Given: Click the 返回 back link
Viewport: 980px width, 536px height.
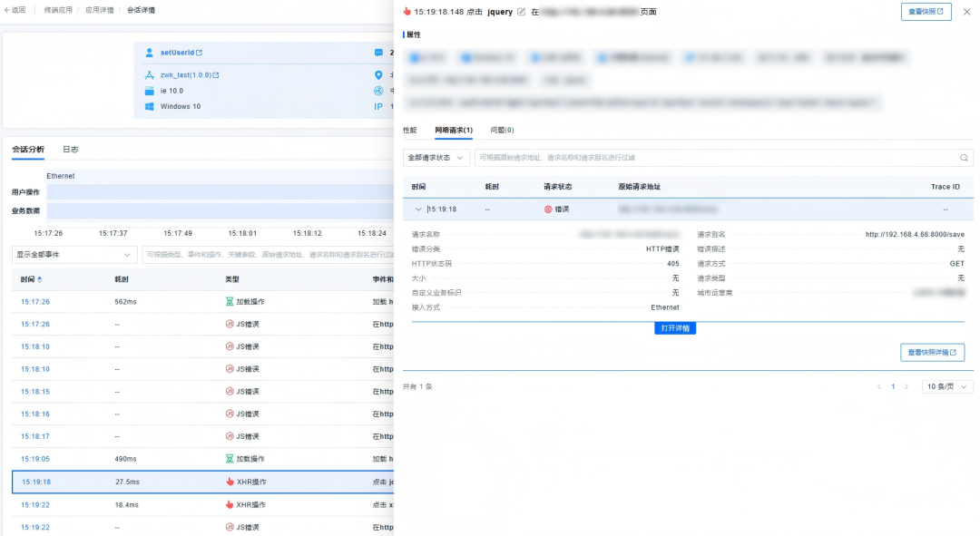Looking at the screenshot, I should (x=15, y=10).
